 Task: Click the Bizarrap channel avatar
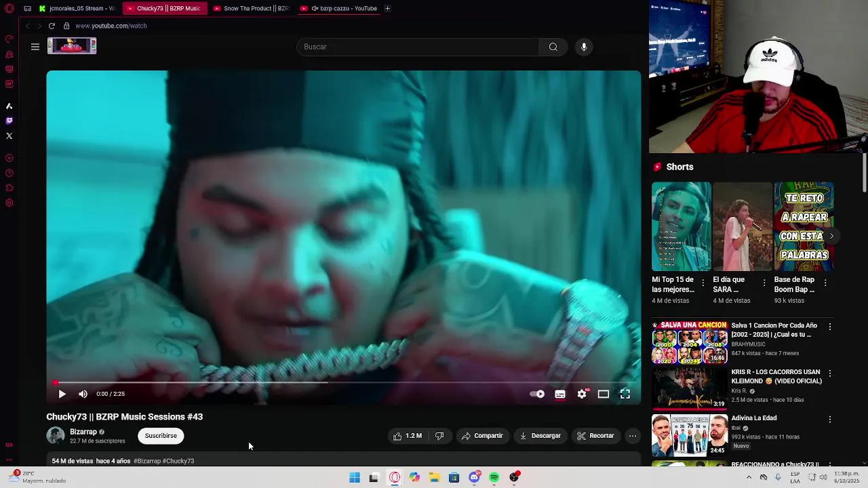(56, 436)
